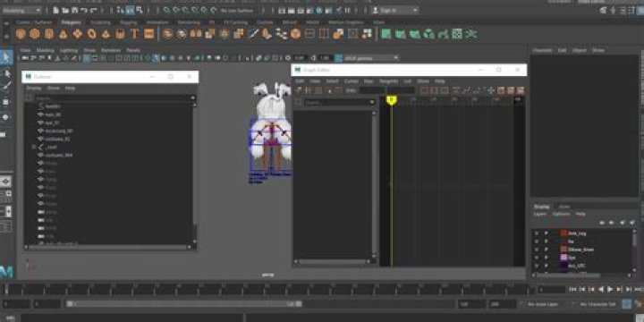Viewport: 644px width, 322px height.
Task: Open the Modeling menu set dropdown
Action: point(22,10)
